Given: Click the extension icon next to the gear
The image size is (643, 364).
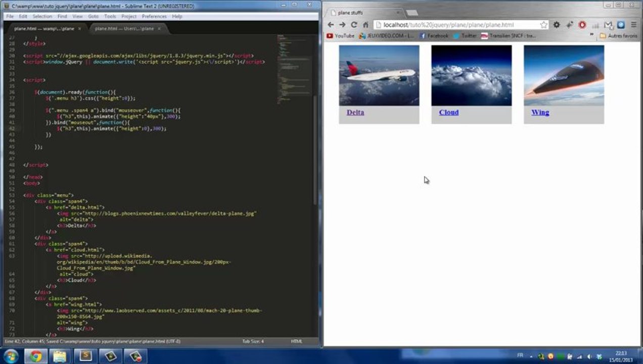Looking at the screenshot, I should [x=570, y=25].
